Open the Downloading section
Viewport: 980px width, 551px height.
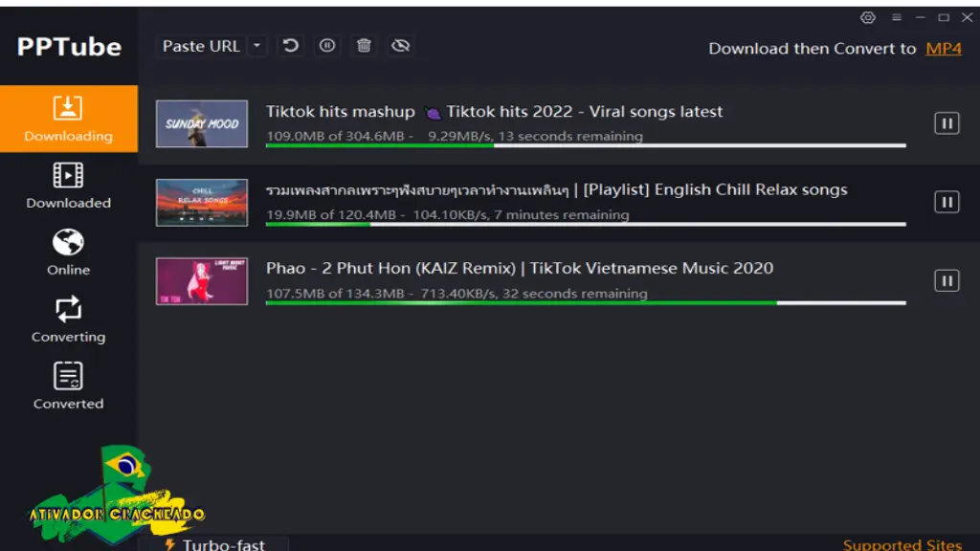click(69, 119)
